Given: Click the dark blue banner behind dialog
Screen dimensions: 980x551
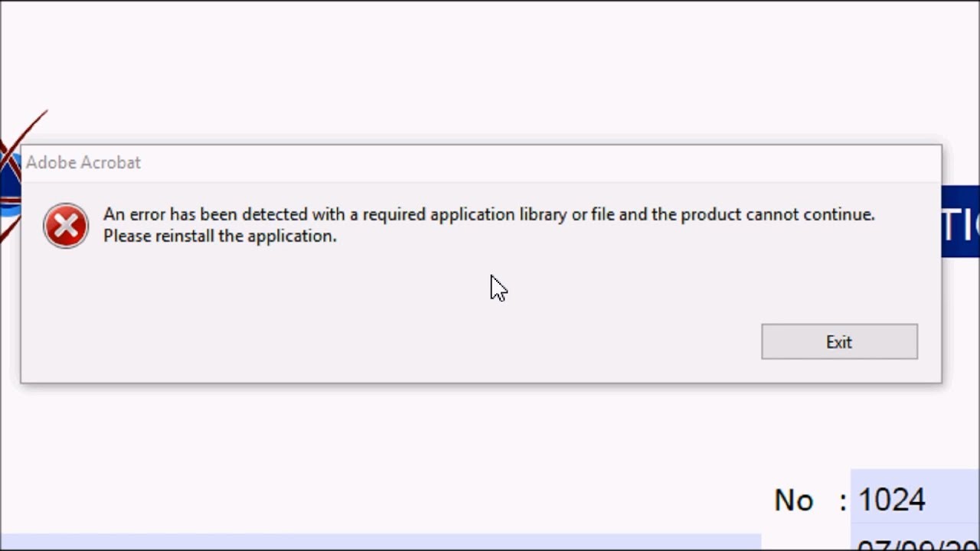Looking at the screenshot, I should click(x=961, y=222).
